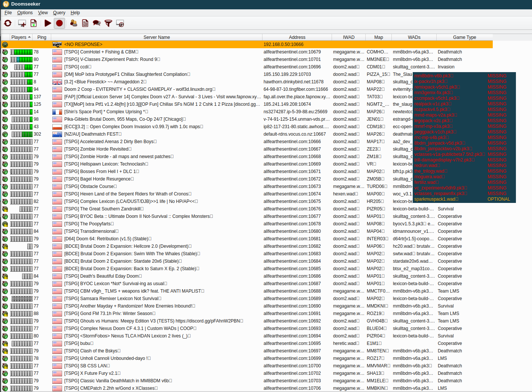The width and height of the screenshot is (532, 392).
Task: Sort by the Players column header
Action: [21, 37]
